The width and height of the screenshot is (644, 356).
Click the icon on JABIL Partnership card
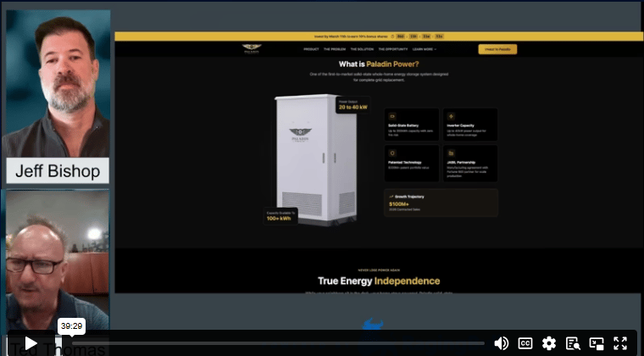click(451, 153)
